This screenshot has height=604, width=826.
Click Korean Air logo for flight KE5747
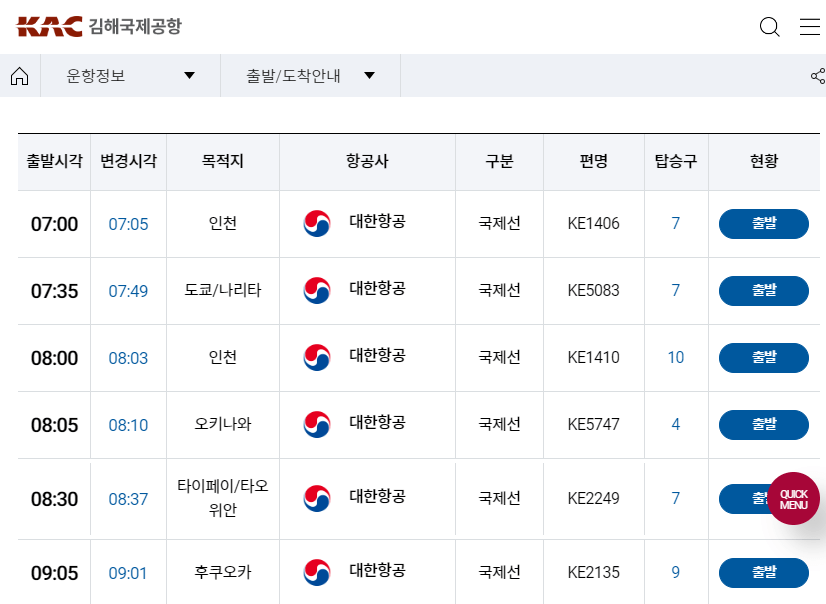[x=317, y=425]
